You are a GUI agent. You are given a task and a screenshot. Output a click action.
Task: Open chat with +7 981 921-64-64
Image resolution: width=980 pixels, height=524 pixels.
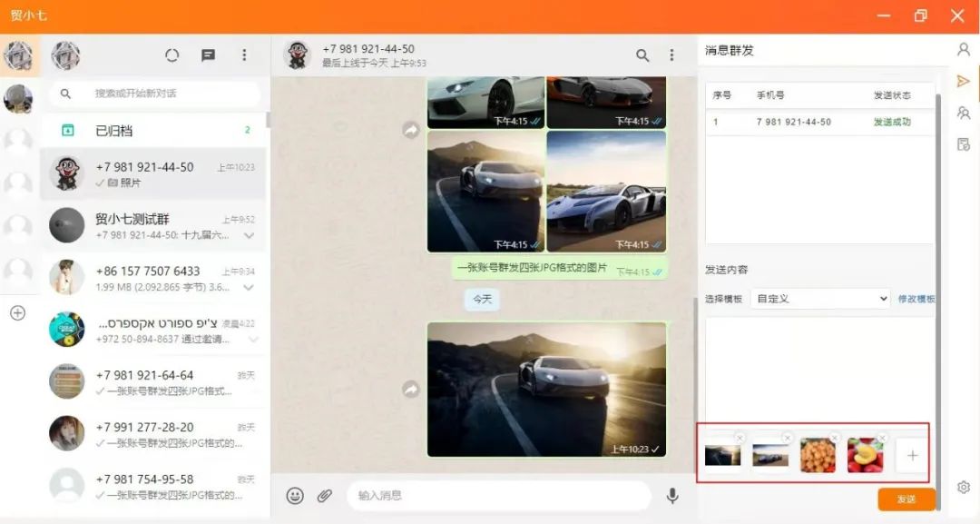click(153, 381)
